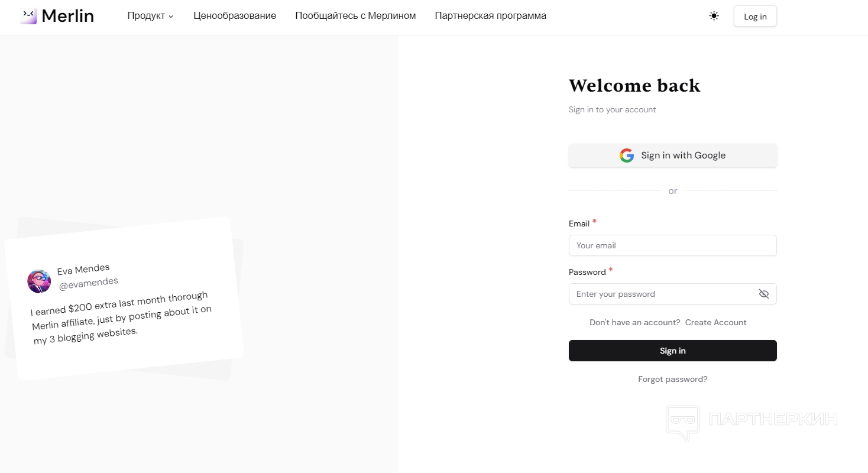Show password using the eye icon
The height and width of the screenshot is (473, 868).
click(x=764, y=294)
